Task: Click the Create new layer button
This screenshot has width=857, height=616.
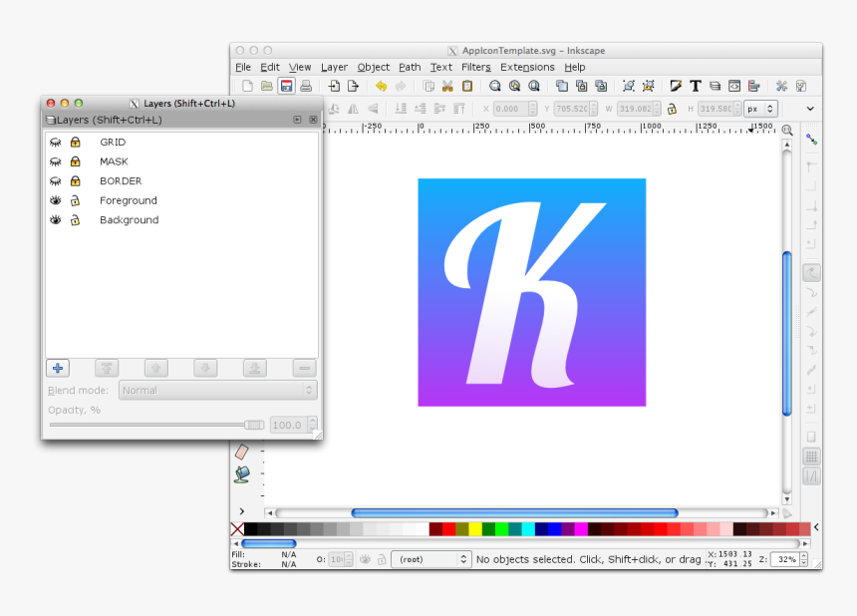Action: [x=58, y=368]
